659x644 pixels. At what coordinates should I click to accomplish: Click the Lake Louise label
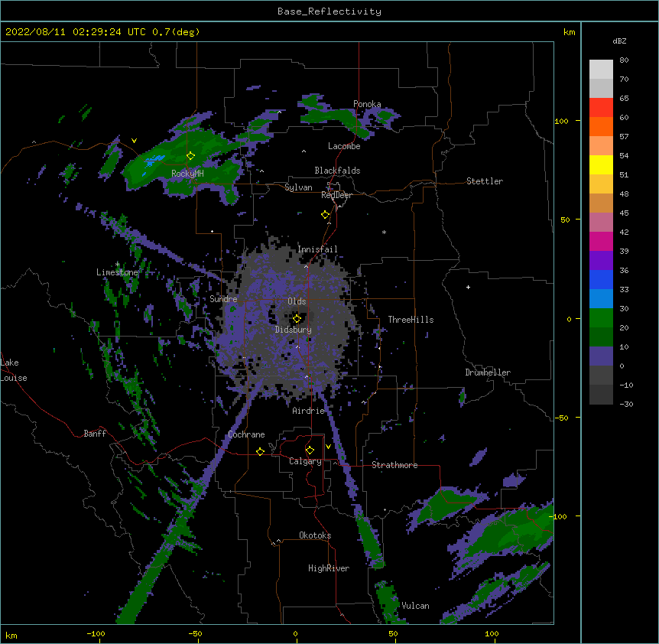[x=14, y=370]
